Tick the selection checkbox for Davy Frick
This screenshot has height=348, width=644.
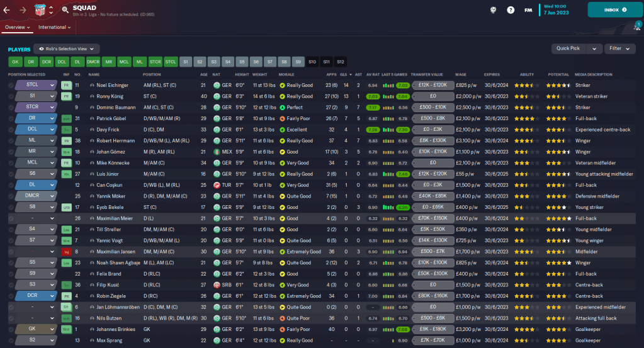click(11, 130)
